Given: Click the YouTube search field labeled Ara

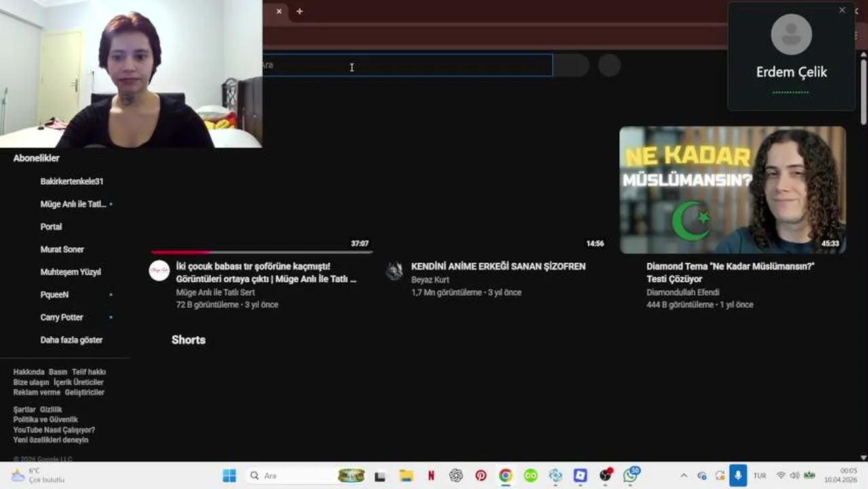Looking at the screenshot, I should [x=408, y=65].
